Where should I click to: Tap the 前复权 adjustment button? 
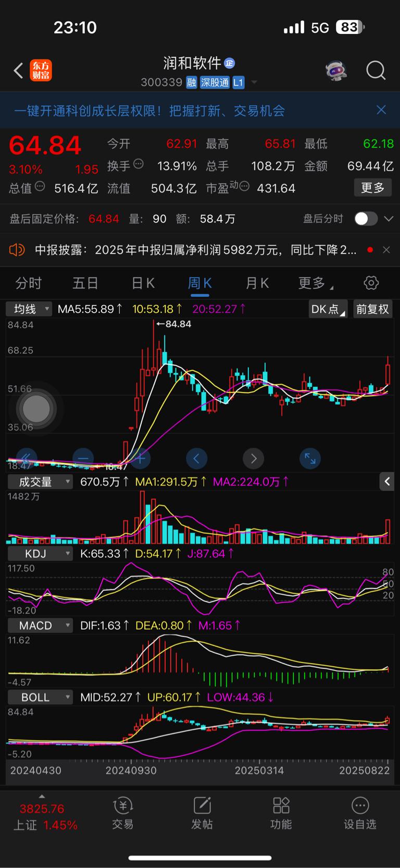[x=372, y=309]
